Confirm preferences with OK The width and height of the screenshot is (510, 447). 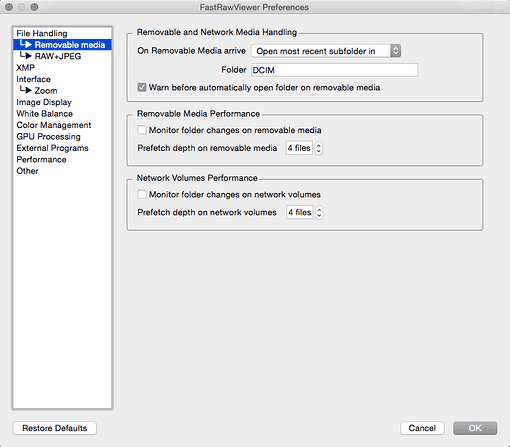pos(475,428)
